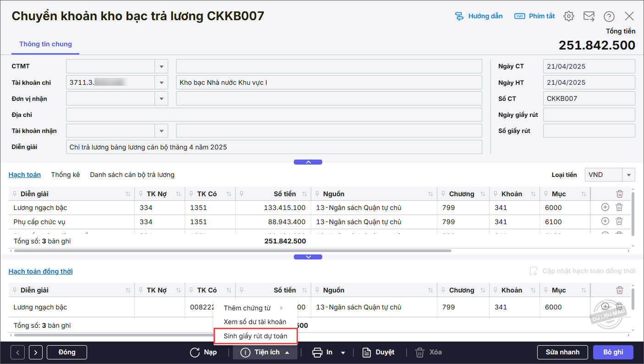Sort Hạch toán table by Số tiền column
Screen dimensions: 644x364
click(x=304, y=194)
